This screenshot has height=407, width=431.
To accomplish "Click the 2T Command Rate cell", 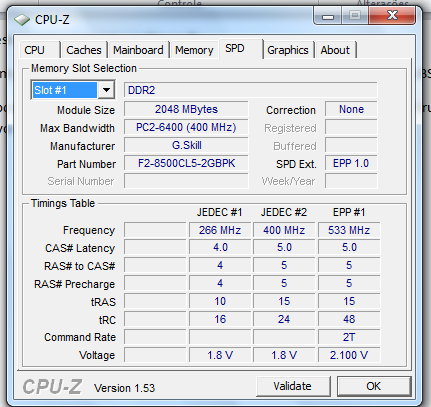I will point(349,337).
